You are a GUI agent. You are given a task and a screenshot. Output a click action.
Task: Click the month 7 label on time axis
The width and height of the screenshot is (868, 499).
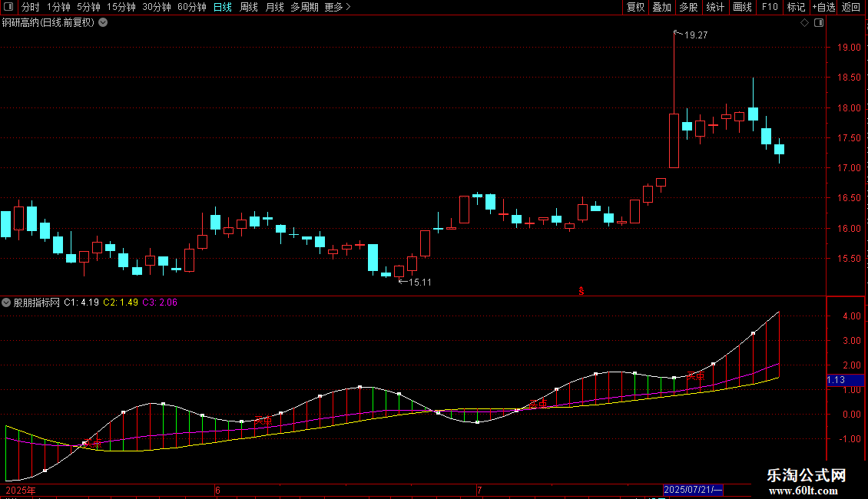tap(479, 490)
